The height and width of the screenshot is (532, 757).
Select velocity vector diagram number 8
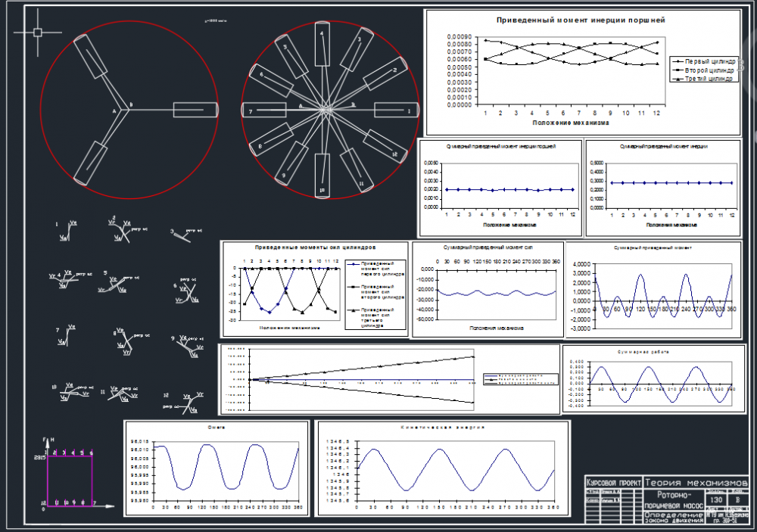tap(125, 340)
